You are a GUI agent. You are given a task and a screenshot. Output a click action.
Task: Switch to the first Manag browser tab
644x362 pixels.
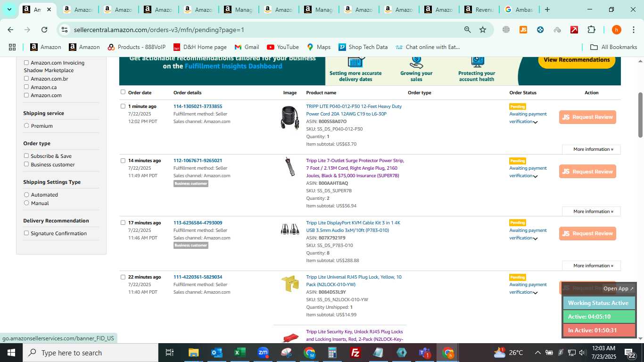click(x=239, y=9)
